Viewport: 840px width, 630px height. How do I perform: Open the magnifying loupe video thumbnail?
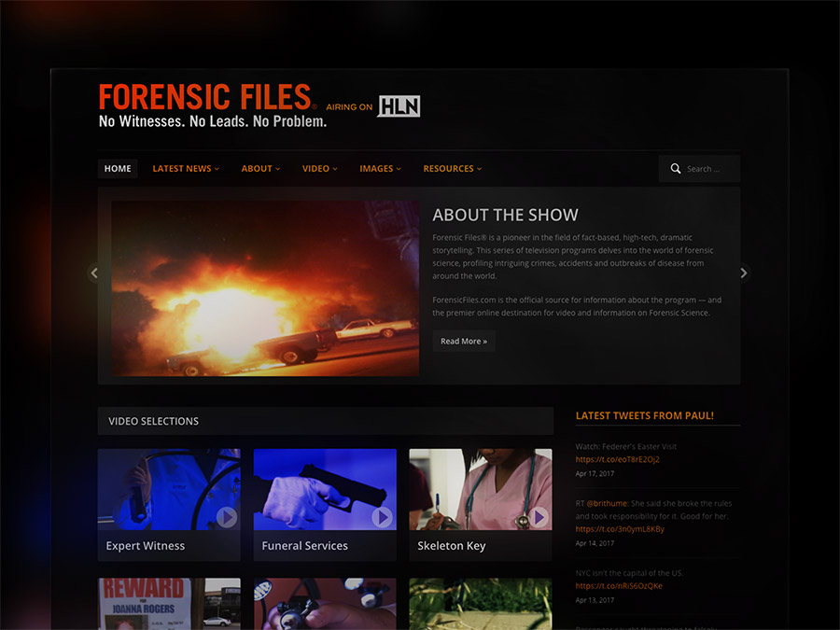(x=325, y=604)
